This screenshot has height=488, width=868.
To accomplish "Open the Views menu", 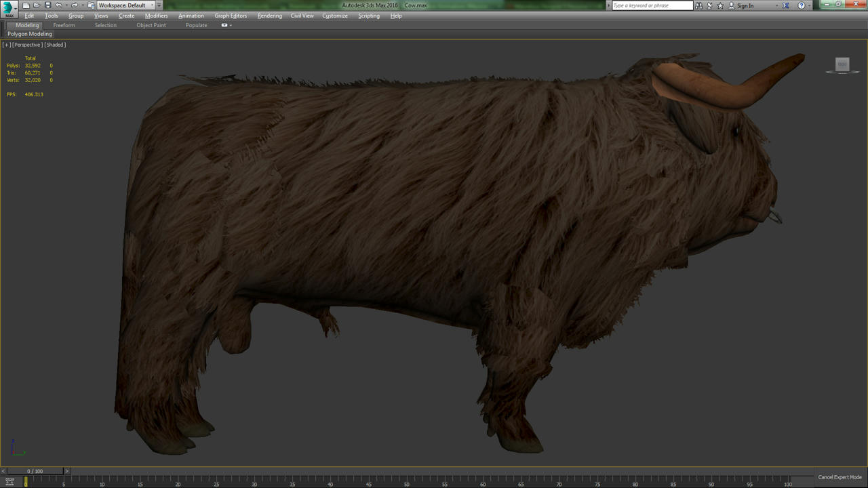I will (101, 16).
